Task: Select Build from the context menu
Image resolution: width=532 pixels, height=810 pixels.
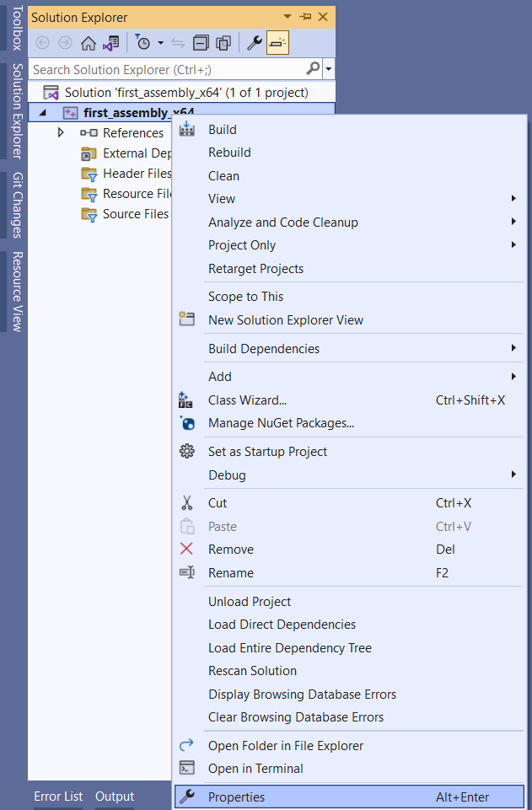Action: click(x=223, y=130)
